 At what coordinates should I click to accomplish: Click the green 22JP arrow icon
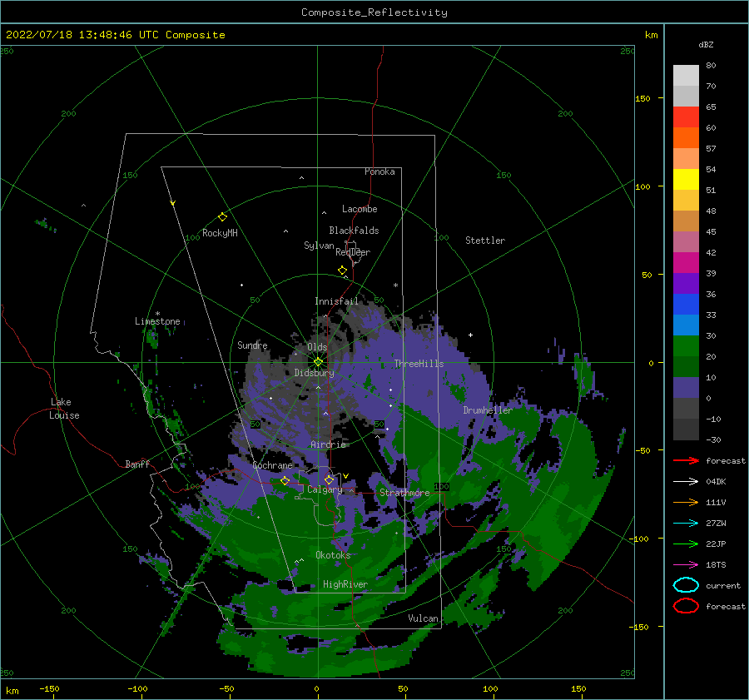pos(686,544)
